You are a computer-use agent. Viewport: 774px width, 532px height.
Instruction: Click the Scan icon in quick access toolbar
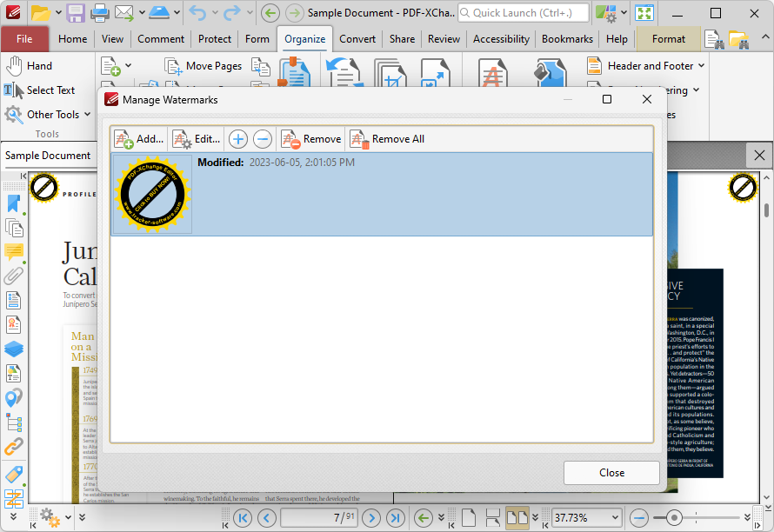(159, 13)
